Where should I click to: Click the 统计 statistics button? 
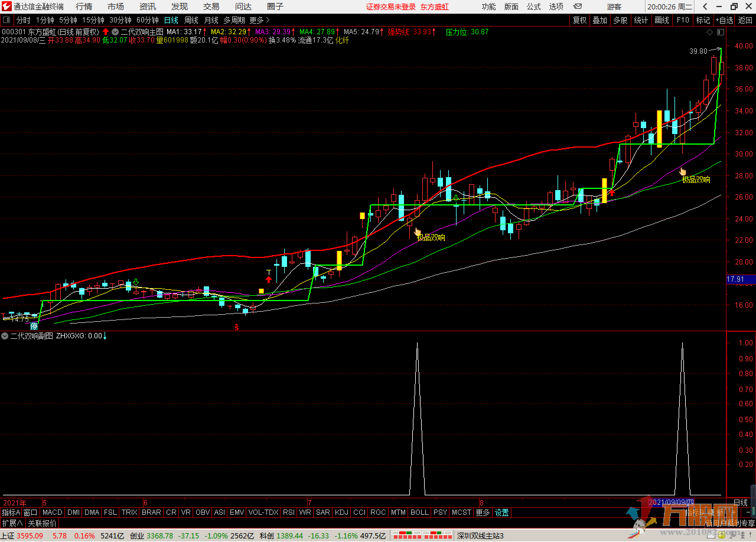click(x=641, y=19)
